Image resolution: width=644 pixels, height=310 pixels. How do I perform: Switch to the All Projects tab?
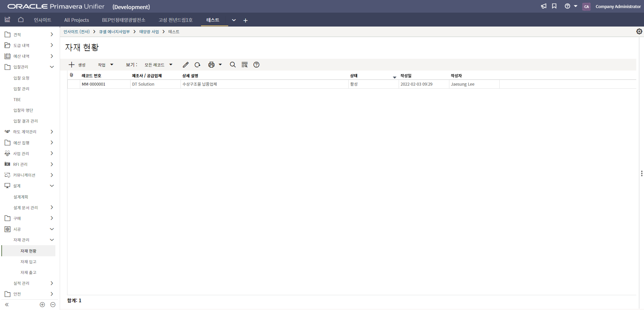pos(77,20)
